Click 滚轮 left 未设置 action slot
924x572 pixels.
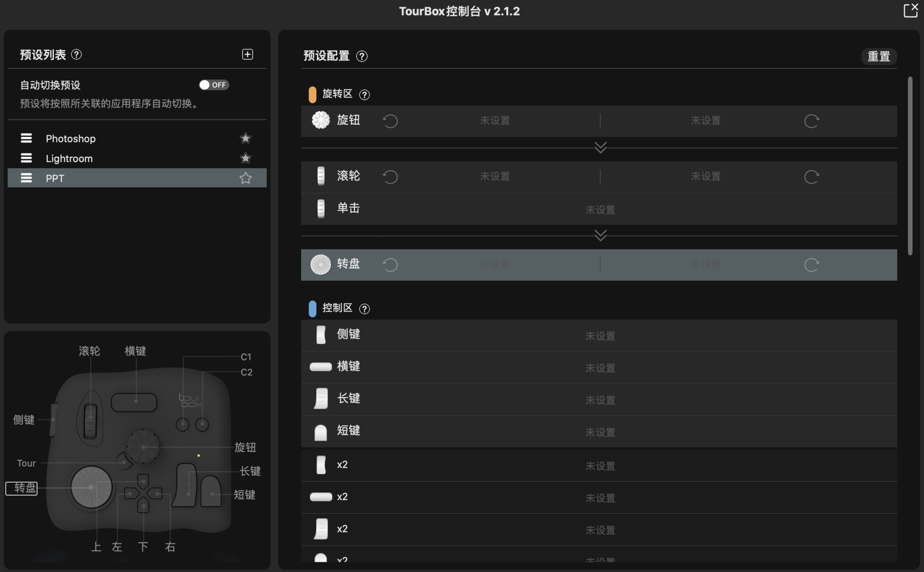(495, 177)
